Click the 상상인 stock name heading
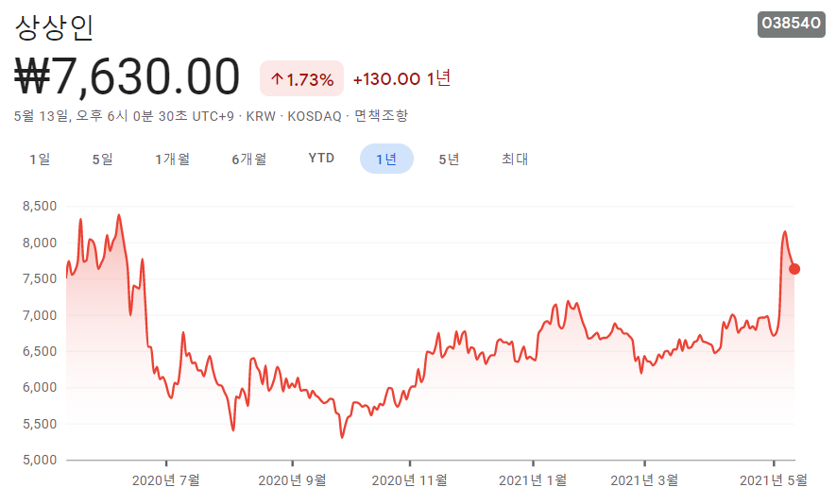 tap(55, 27)
